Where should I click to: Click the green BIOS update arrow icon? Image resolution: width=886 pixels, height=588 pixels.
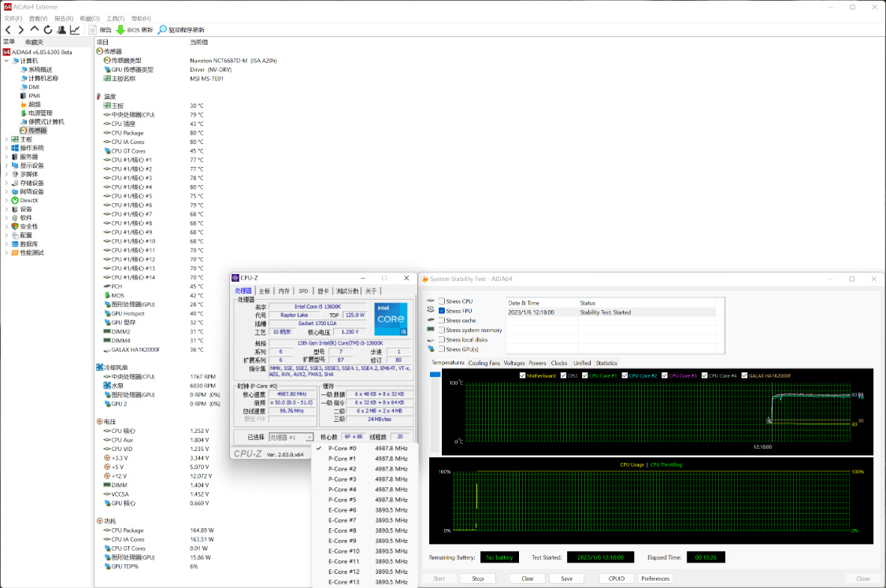[x=120, y=30]
